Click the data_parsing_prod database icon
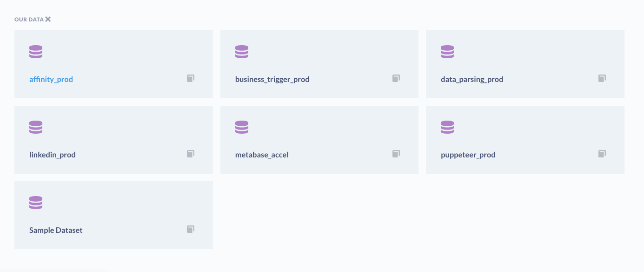 pyautogui.click(x=447, y=52)
